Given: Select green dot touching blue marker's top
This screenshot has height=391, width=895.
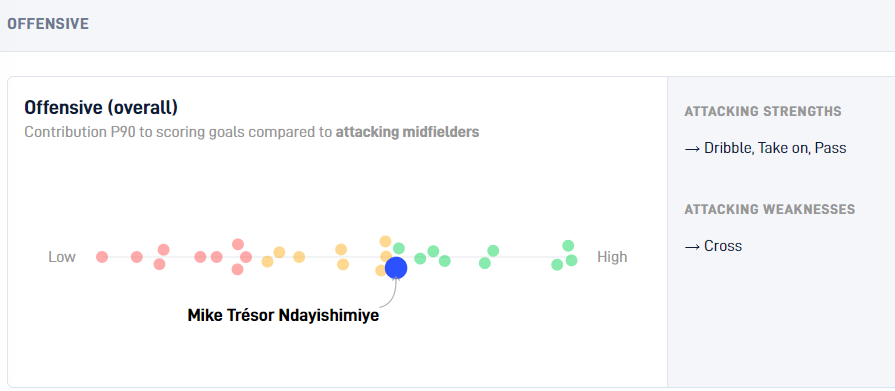Looking at the screenshot, I should (398, 248).
